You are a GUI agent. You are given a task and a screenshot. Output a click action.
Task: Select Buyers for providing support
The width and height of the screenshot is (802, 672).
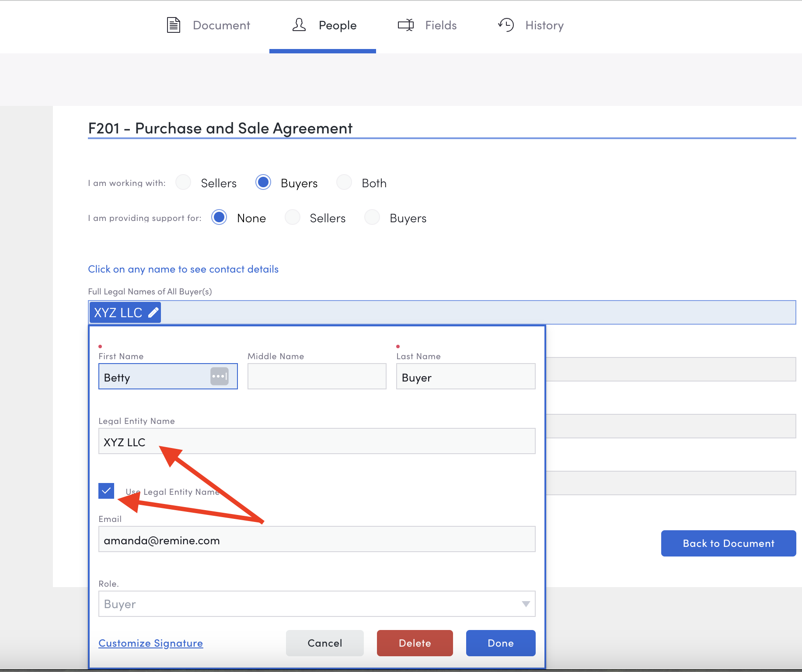point(372,217)
